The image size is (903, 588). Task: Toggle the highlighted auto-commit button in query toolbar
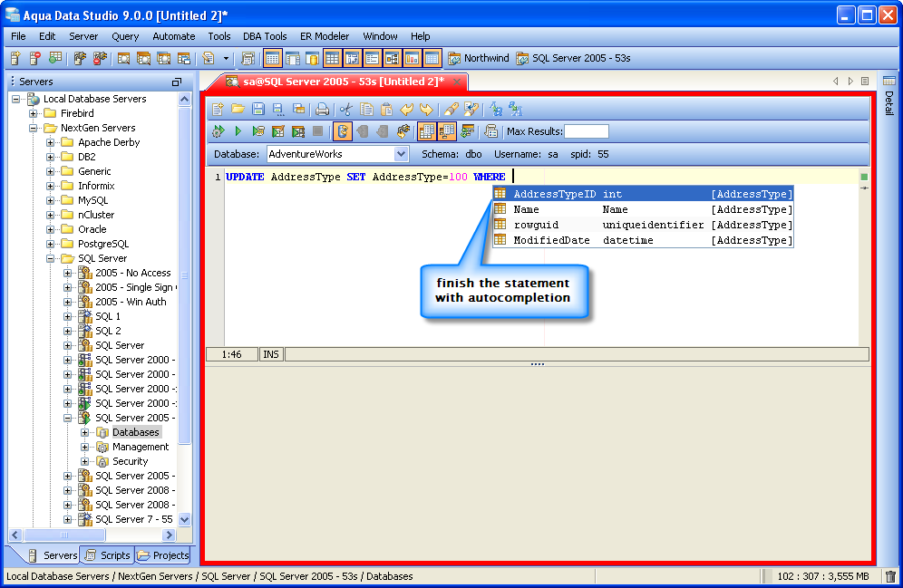click(x=342, y=131)
